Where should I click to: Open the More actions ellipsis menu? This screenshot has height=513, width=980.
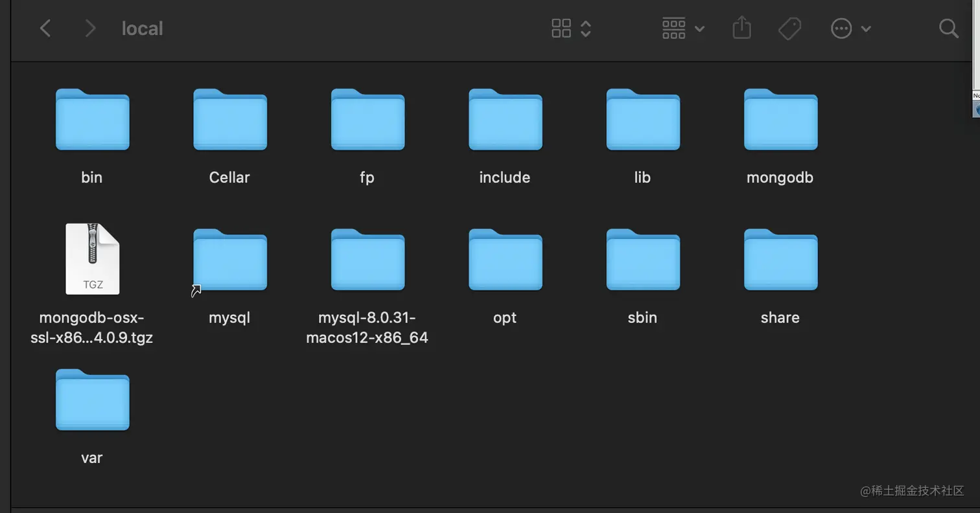click(x=851, y=28)
